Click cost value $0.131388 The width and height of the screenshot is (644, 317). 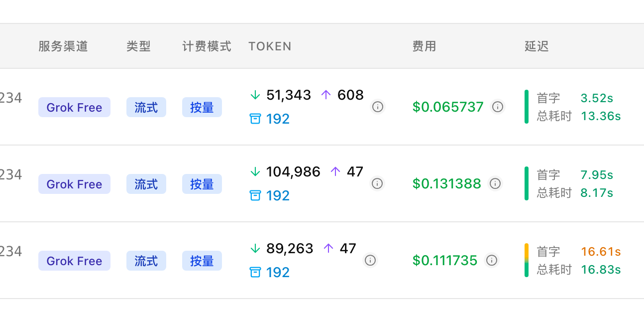click(x=447, y=183)
